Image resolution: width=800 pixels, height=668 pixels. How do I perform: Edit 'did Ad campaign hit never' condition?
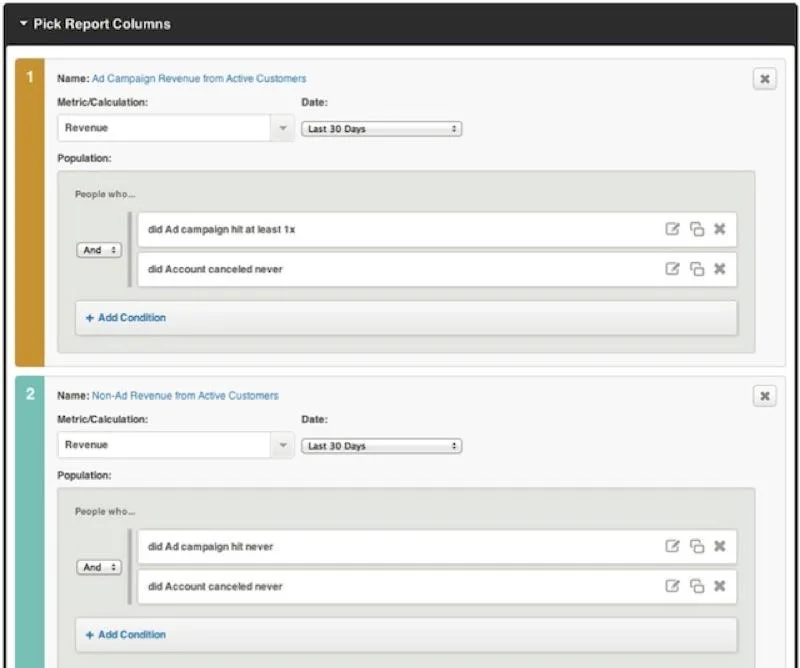672,546
